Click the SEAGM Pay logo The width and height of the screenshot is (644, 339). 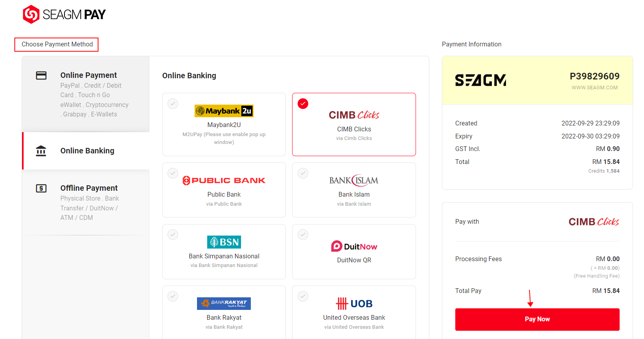point(64,14)
